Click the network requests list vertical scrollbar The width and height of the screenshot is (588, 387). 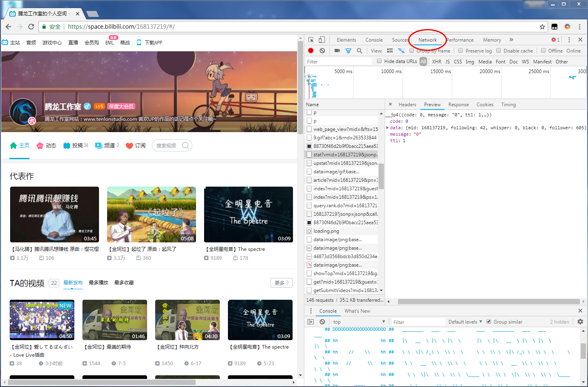tap(381, 176)
